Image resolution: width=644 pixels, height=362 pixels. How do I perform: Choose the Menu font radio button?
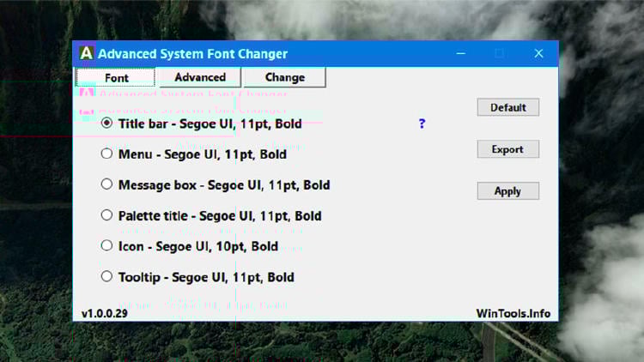(x=106, y=154)
